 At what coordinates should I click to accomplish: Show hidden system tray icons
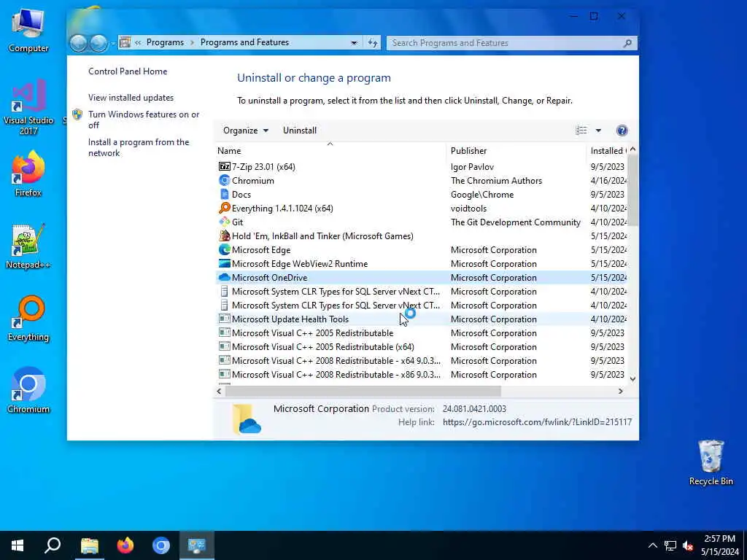653,545
